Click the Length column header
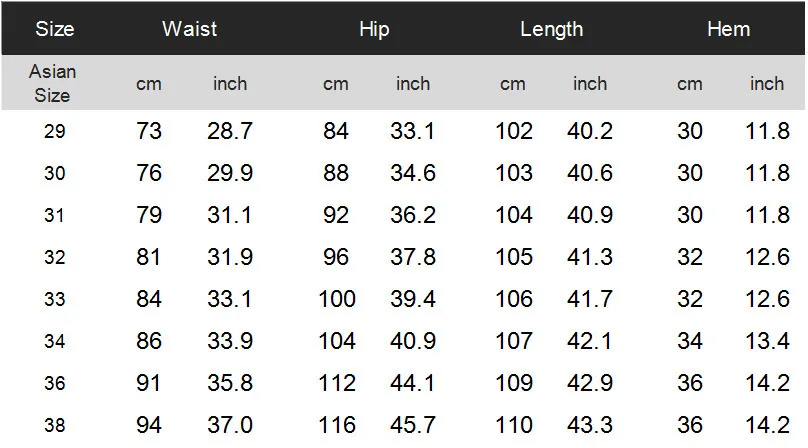The image size is (808, 448). point(551,29)
